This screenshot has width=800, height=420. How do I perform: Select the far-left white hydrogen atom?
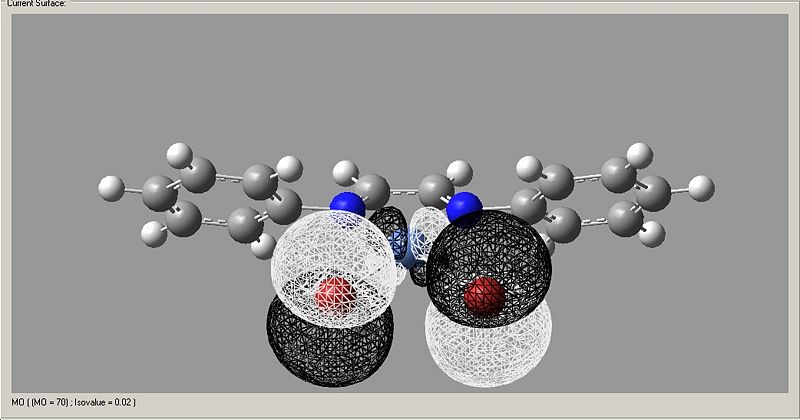tap(111, 188)
